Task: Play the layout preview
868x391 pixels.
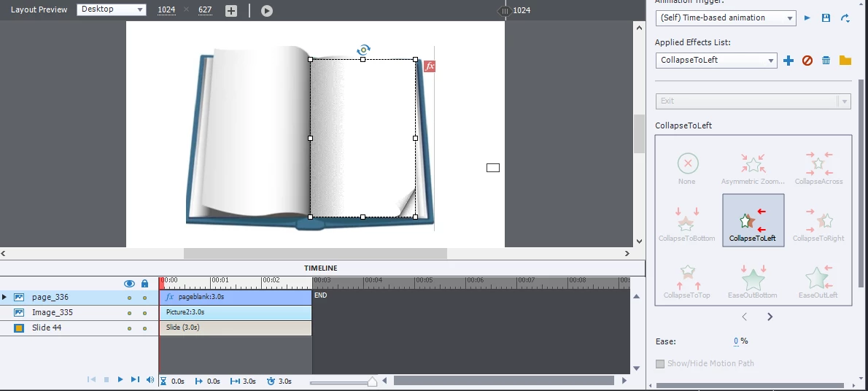Action: click(x=267, y=10)
